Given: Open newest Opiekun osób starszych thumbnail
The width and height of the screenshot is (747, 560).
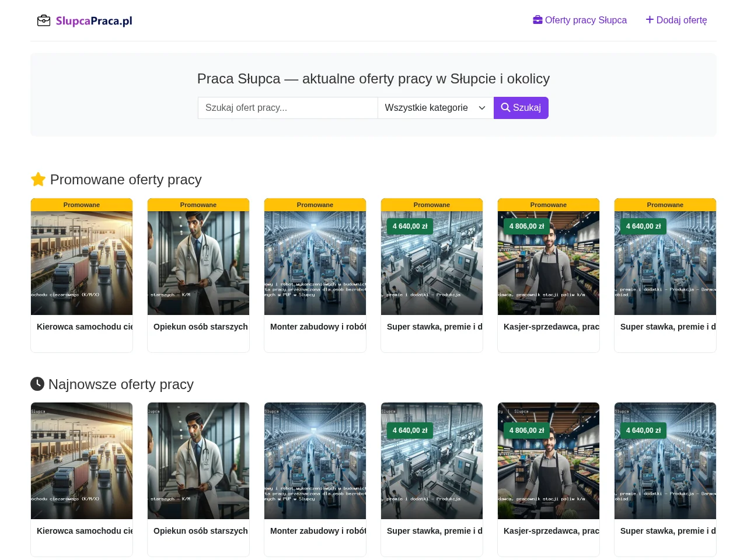Looking at the screenshot, I should (198, 461).
